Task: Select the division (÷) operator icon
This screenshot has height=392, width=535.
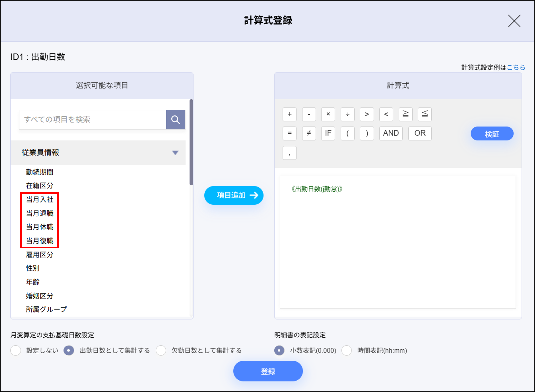Action: tap(348, 114)
